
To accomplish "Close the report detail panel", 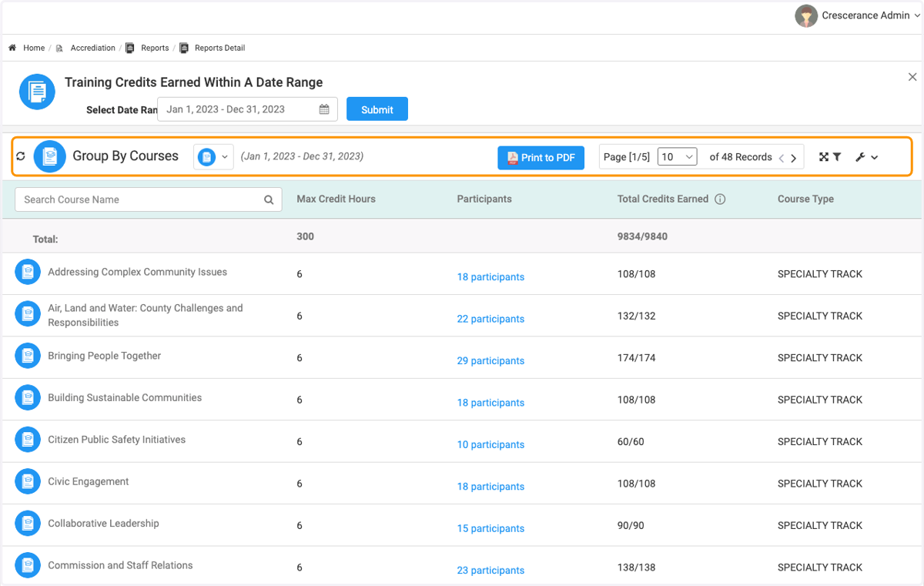I will [912, 77].
